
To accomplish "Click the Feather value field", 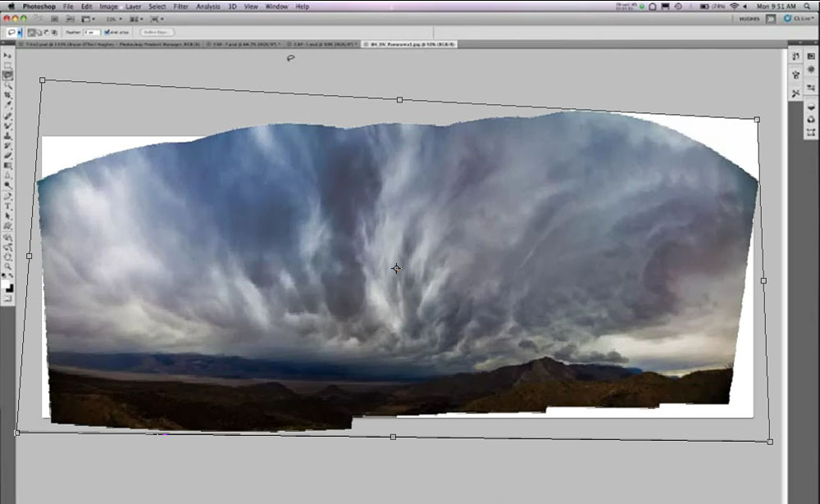I will [x=92, y=32].
